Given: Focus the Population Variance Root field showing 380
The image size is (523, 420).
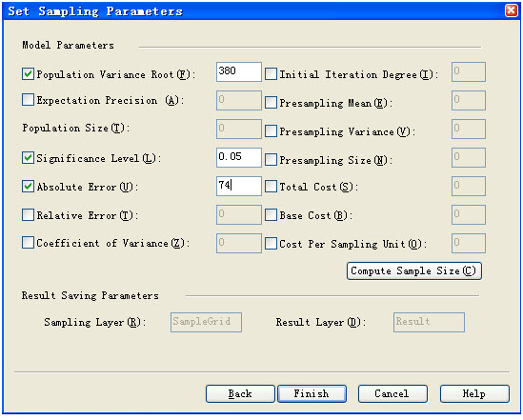Looking at the screenshot, I should (x=239, y=71).
